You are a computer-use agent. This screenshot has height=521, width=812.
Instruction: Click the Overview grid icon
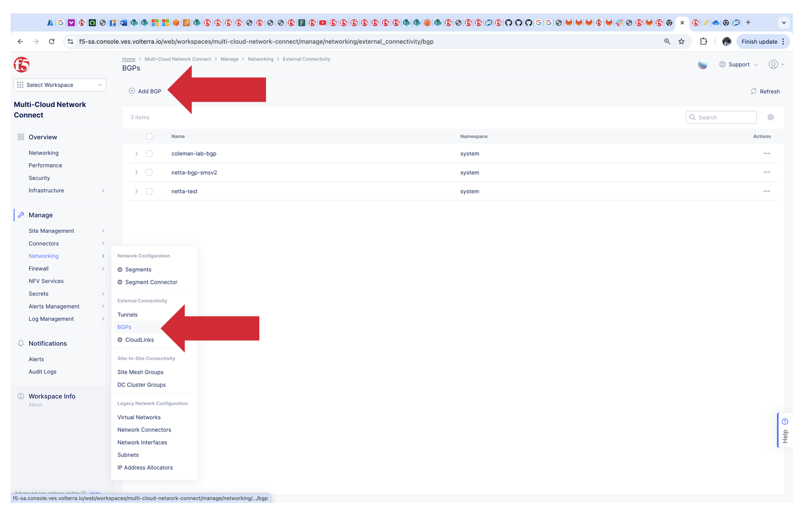(x=21, y=137)
